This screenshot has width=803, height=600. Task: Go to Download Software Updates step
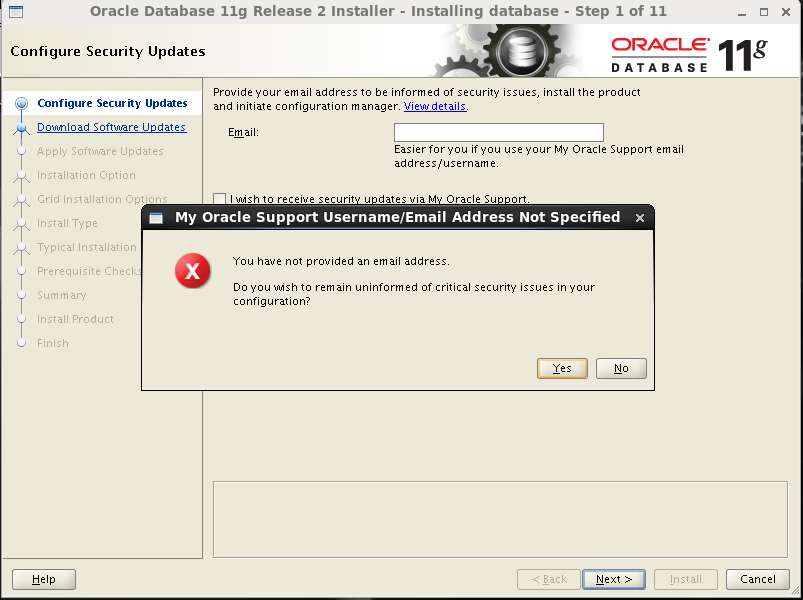(112, 127)
